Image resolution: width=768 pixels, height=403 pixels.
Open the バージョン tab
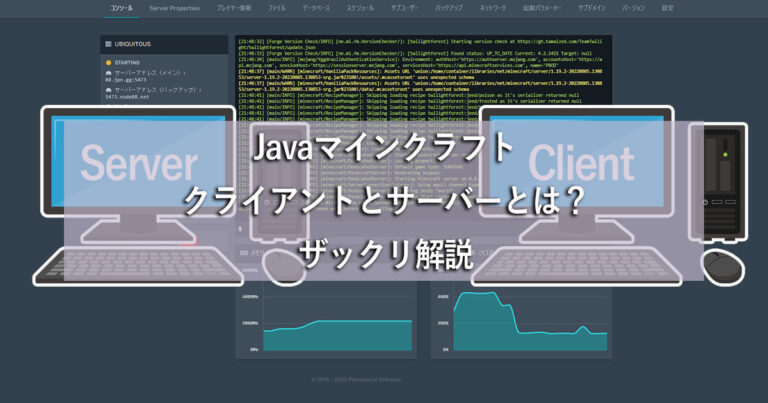633,8
